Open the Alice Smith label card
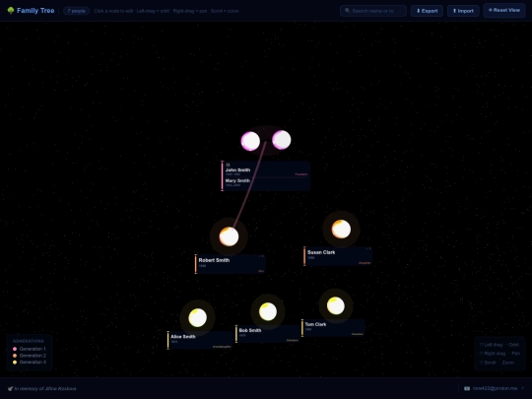Viewport: 532px width, 399px height. coord(200,340)
